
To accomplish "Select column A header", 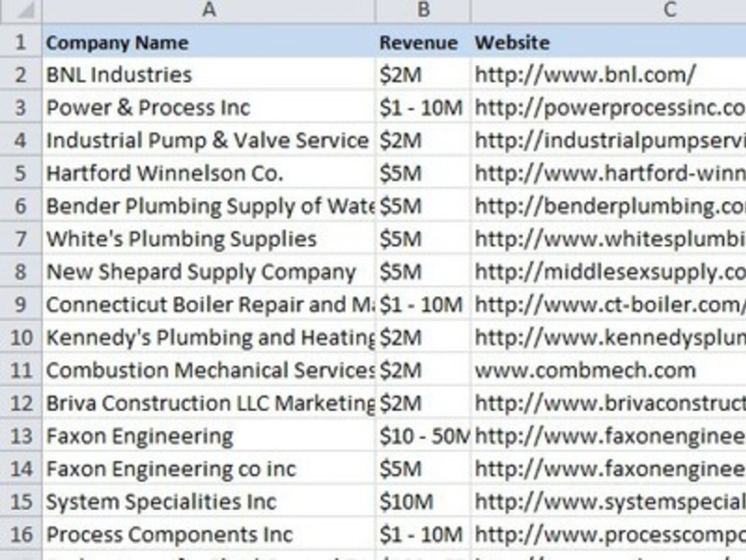I will pyautogui.click(x=209, y=10).
